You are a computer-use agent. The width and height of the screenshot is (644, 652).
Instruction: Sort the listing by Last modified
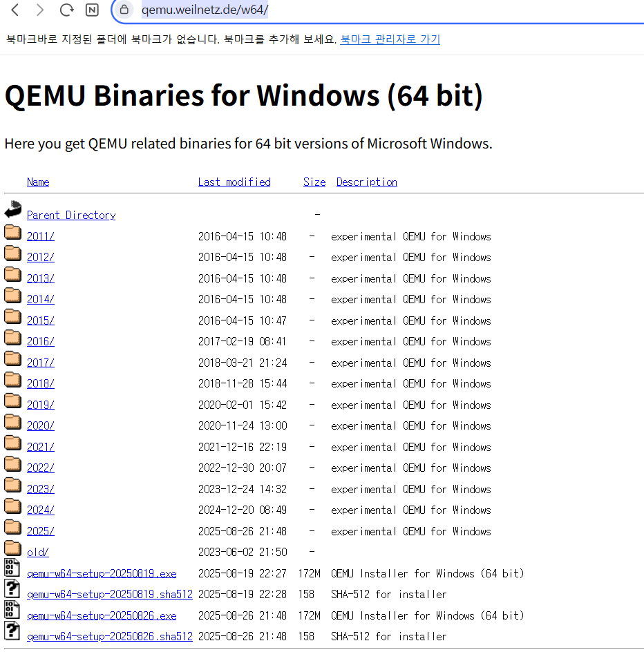coord(234,182)
